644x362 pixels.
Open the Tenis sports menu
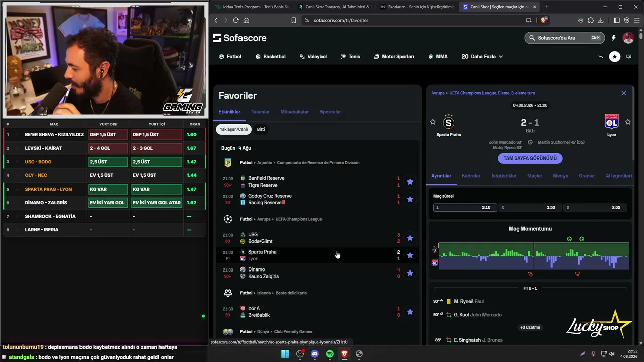[x=350, y=57]
